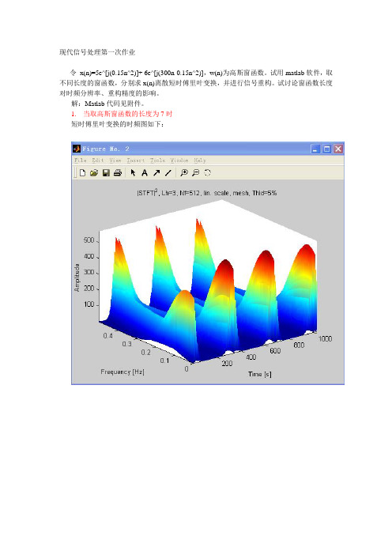Select the Insert Text 'A' tool
The width and height of the screenshot is (392, 555).
pyautogui.click(x=145, y=172)
